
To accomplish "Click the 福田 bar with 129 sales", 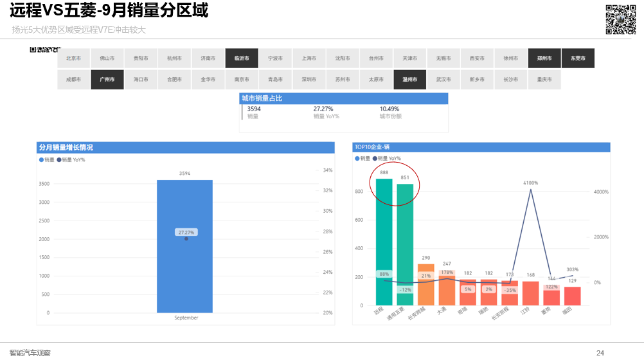I will pos(573,296).
